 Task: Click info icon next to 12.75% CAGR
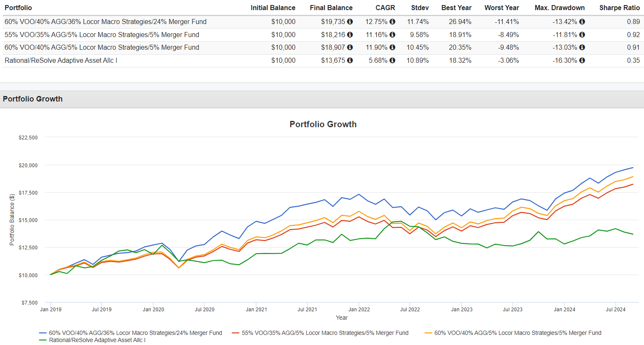click(x=392, y=21)
